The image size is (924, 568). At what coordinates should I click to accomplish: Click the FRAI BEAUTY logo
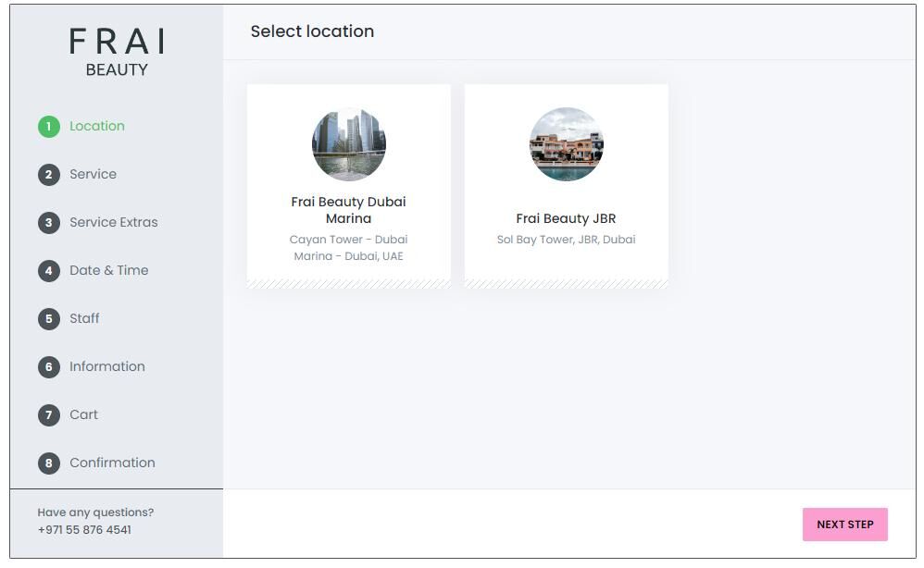(x=117, y=52)
